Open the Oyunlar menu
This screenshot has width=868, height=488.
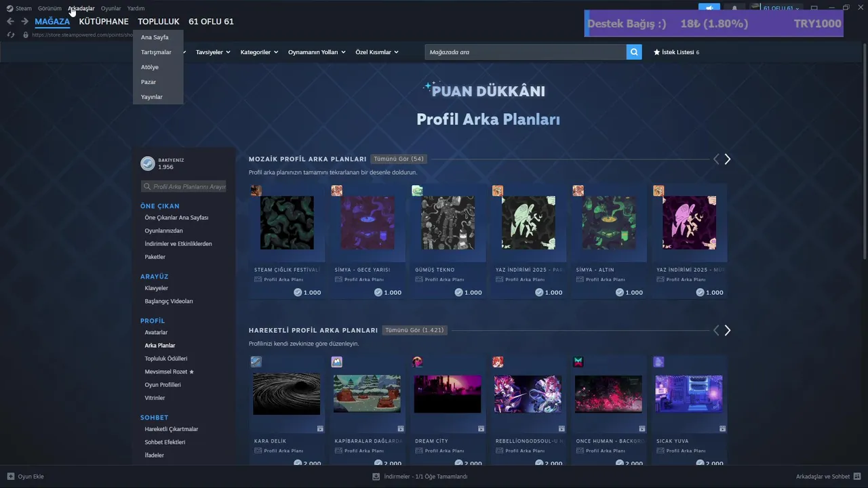pos(111,8)
